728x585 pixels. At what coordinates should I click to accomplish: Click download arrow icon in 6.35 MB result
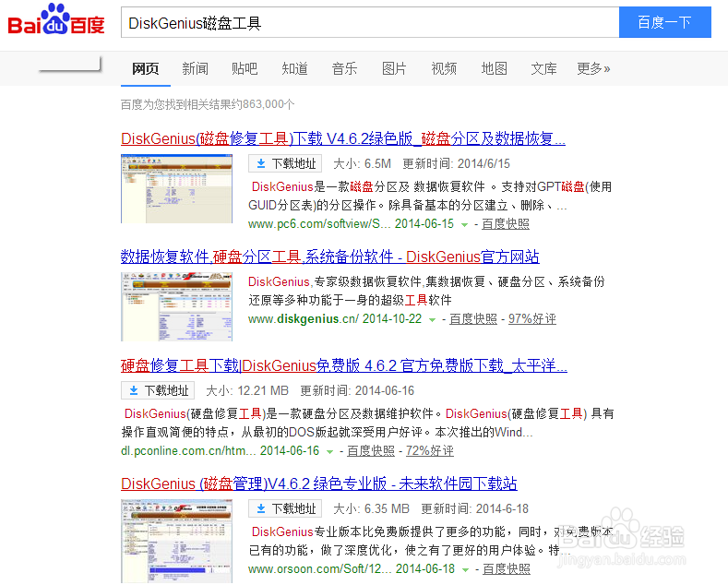coord(261,508)
